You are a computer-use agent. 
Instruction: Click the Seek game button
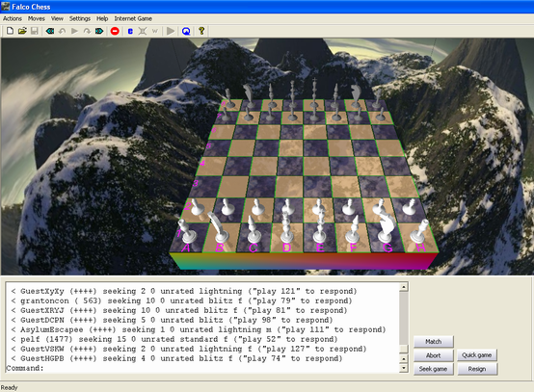(434, 369)
